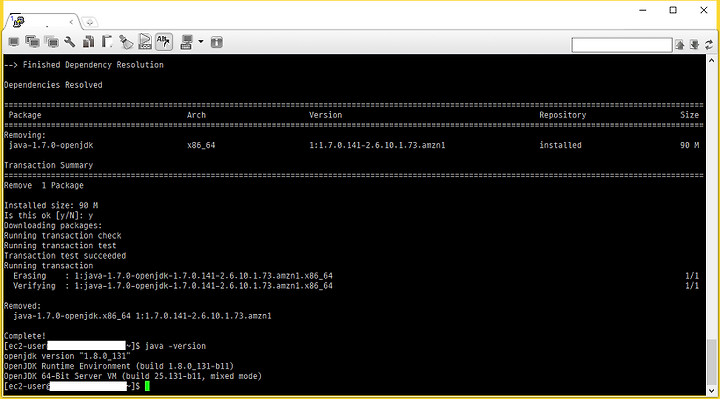This screenshot has width=720, height=399.
Task: Click 'Transaction Summary' text
Action: point(49,165)
